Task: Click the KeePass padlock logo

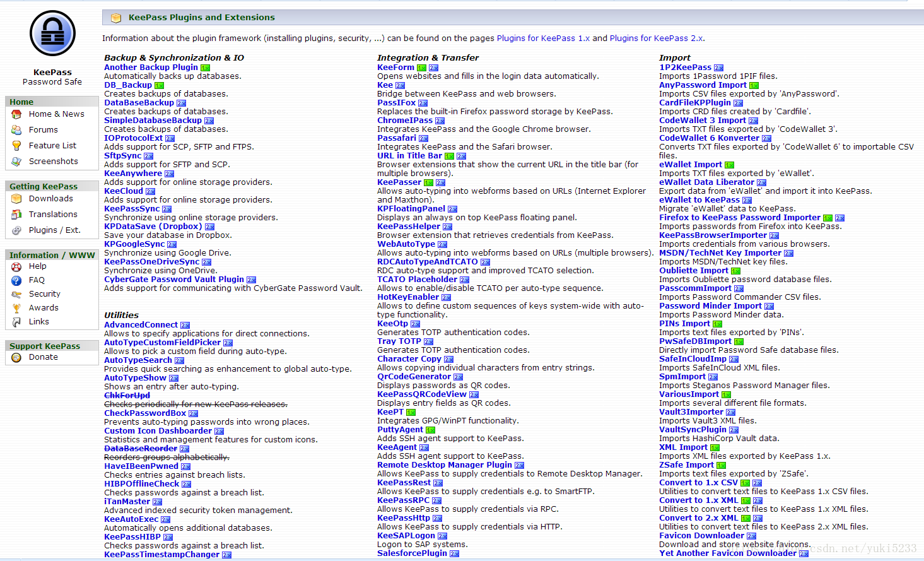Action: click(52, 33)
